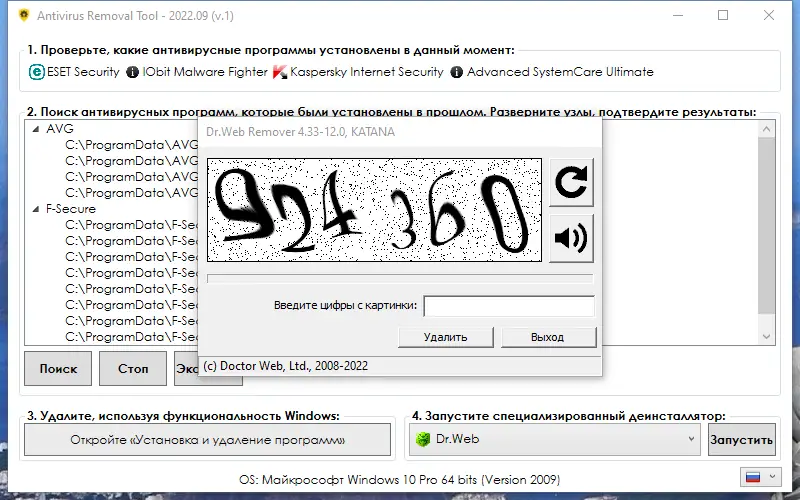
Task: Click the Russian flag language icon
Action: (753, 477)
